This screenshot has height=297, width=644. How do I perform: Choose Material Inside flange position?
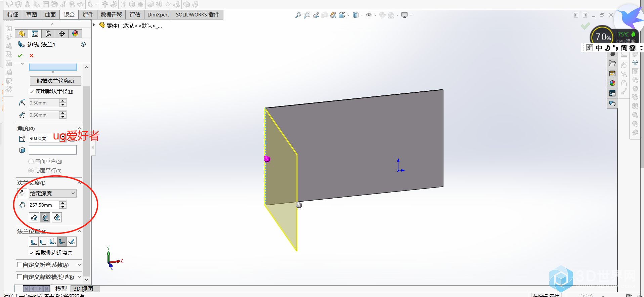[34, 242]
